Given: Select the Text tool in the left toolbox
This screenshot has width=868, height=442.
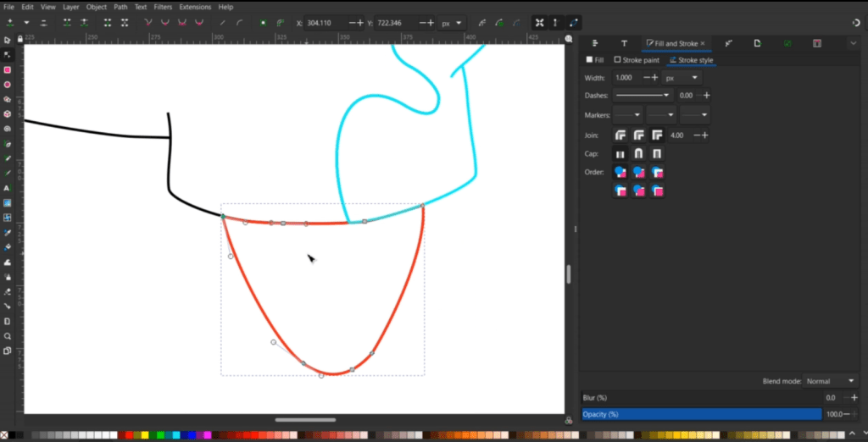Looking at the screenshot, I should point(8,188).
